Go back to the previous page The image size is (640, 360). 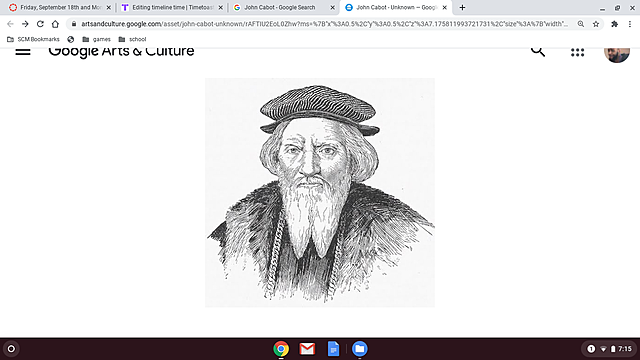point(10,24)
